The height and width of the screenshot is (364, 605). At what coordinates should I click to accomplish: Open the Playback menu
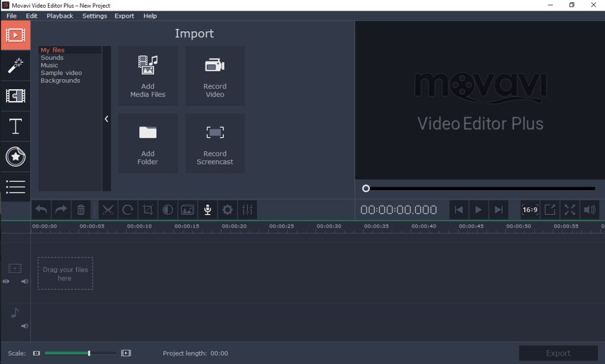pyautogui.click(x=60, y=16)
